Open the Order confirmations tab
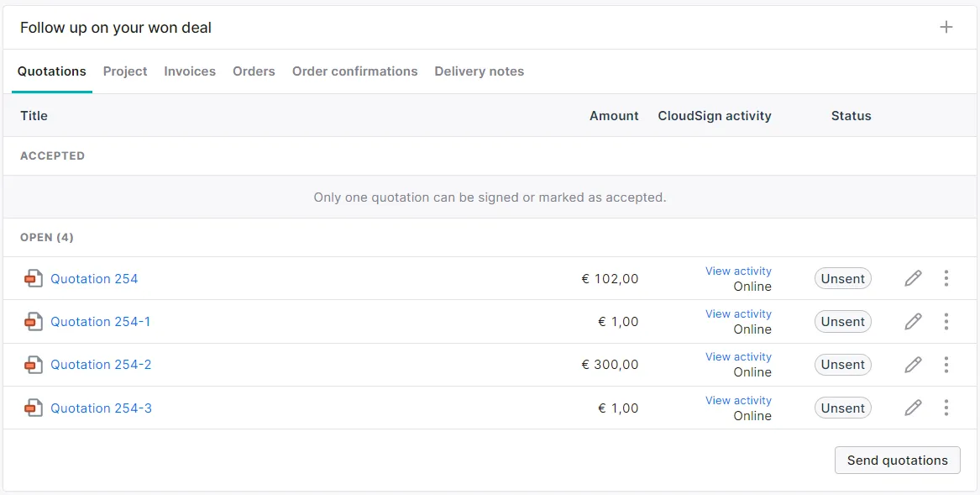The width and height of the screenshot is (980, 495). [354, 71]
